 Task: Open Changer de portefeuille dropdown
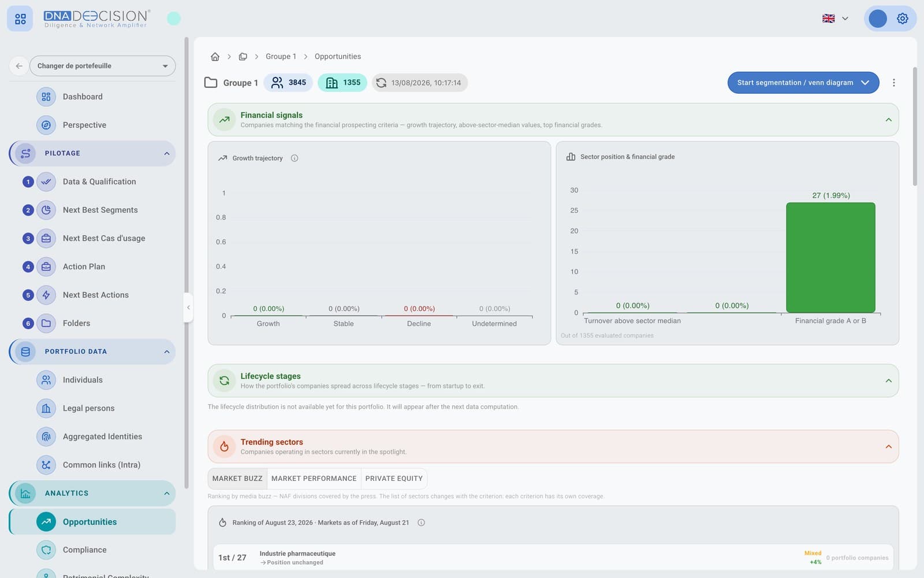tap(103, 66)
